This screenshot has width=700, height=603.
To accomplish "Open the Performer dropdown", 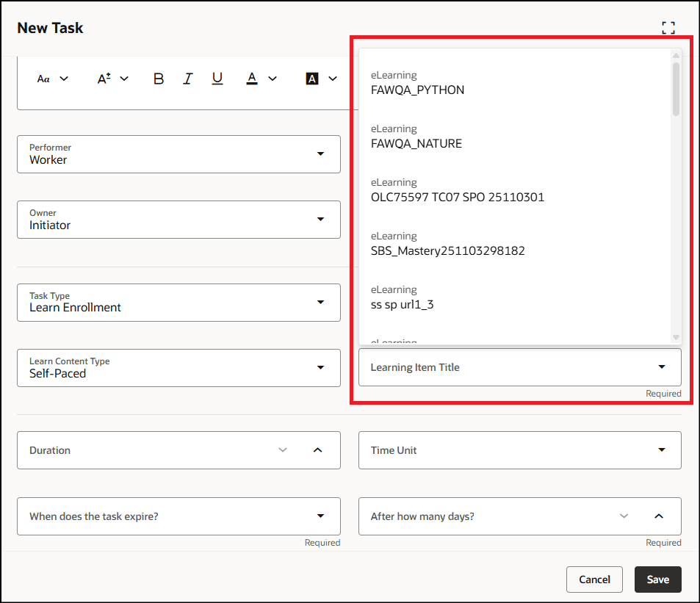I will [321, 154].
